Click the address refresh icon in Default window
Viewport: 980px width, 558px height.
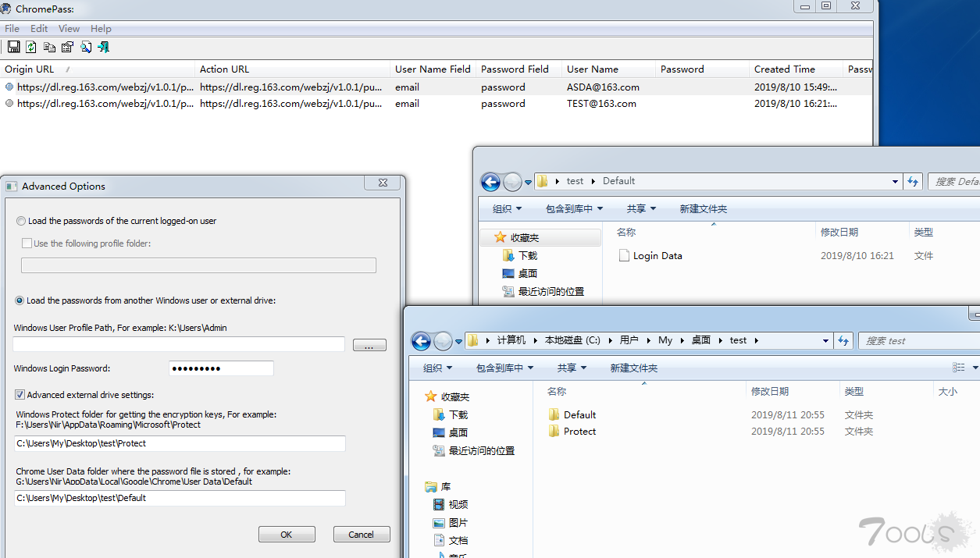(913, 182)
